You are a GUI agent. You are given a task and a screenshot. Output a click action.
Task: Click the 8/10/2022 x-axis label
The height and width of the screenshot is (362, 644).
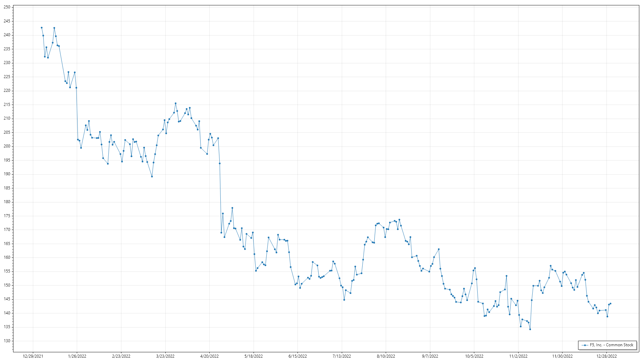386,356
